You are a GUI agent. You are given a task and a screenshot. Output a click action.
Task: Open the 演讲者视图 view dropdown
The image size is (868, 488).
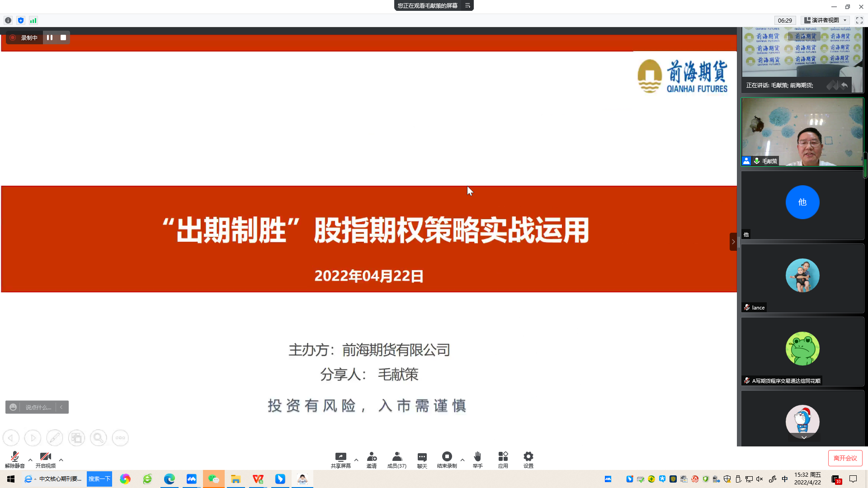tap(826, 20)
